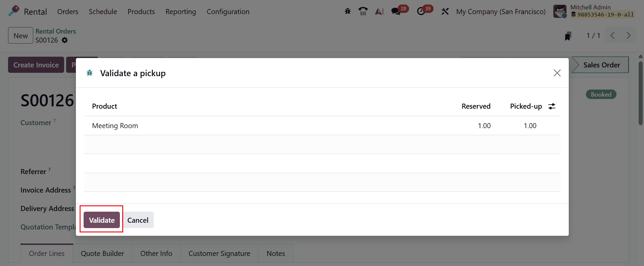The height and width of the screenshot is (266, 644).
Task: Edit the Picked-up quantity 1.00
Action: pyautogui.click(x=530, y=126)
